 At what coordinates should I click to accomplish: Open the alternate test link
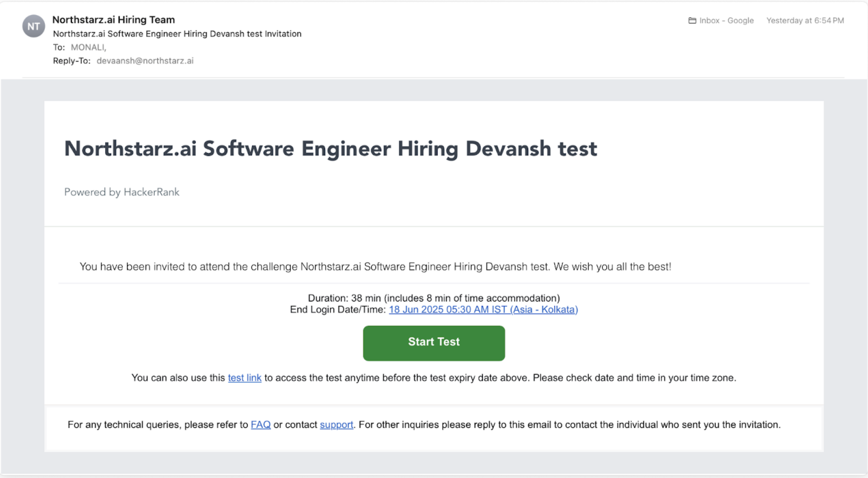[245, 378]
